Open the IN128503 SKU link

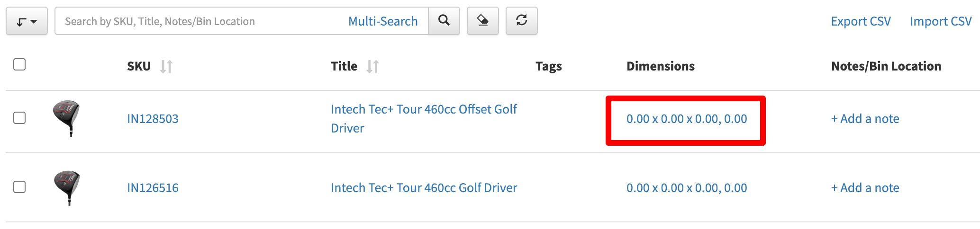click(153, 119)
